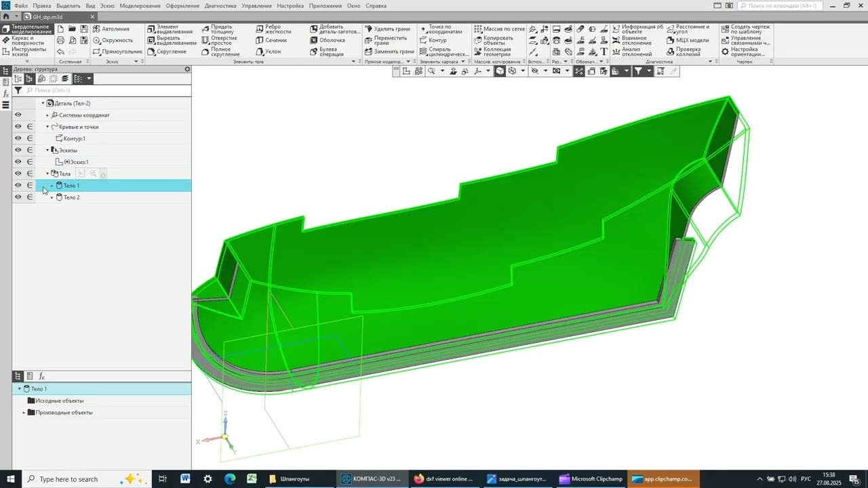Screen dimensions: 868x488
Task: Toggle the shaded display mode cube icon
Action: [x=500, y=71]
